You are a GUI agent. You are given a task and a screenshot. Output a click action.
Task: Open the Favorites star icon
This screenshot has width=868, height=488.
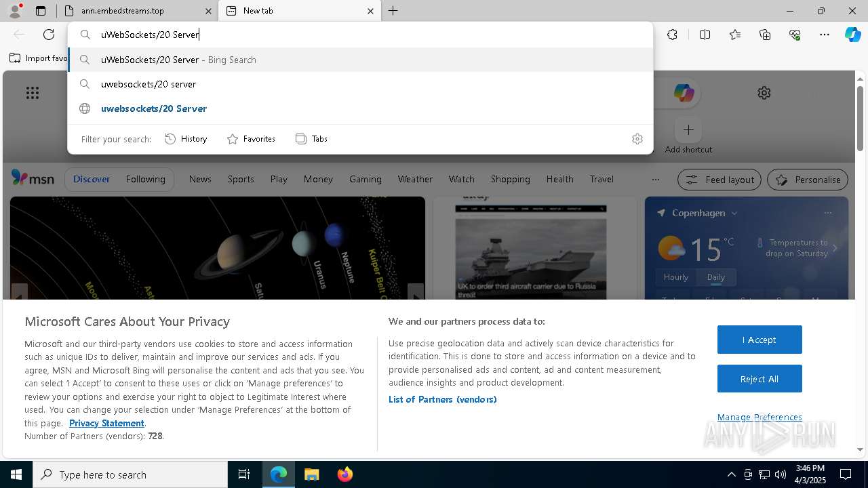(735, 35)
